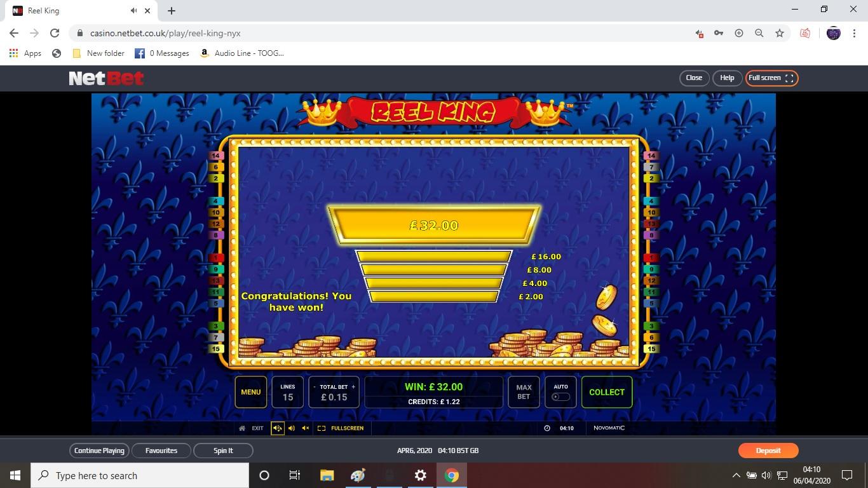The width and height of the screenshot is (868, 488).
Task: Click the £16.00 ladder value
Action: click(546, 257)
